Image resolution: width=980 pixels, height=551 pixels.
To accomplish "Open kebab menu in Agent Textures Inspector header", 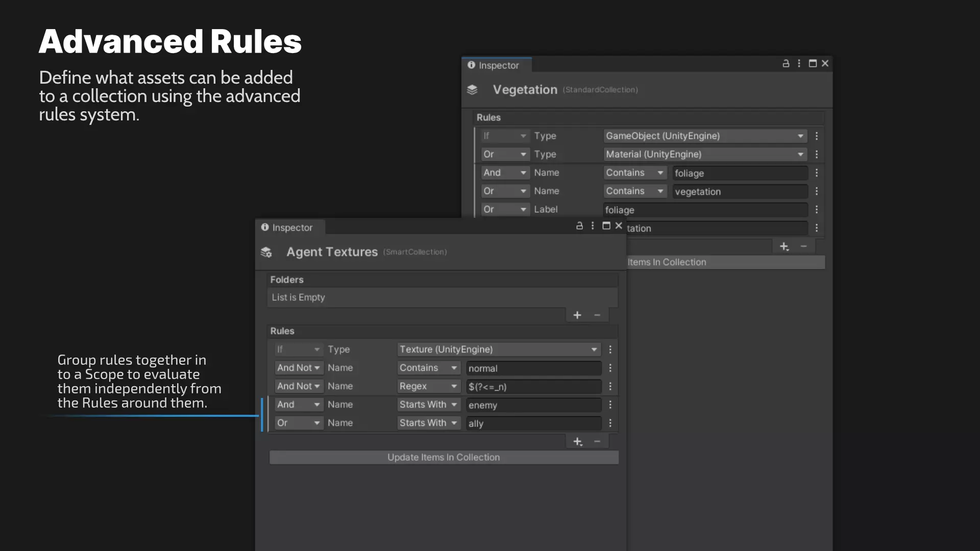I will (x=593, y=226).
